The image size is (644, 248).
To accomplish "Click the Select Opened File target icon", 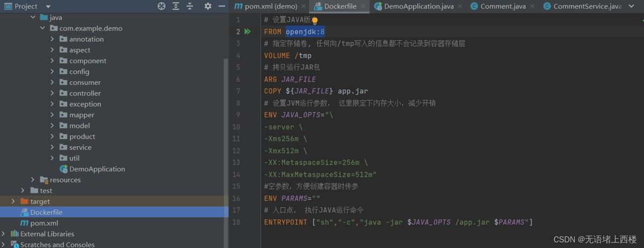I will tap(162, 6).
